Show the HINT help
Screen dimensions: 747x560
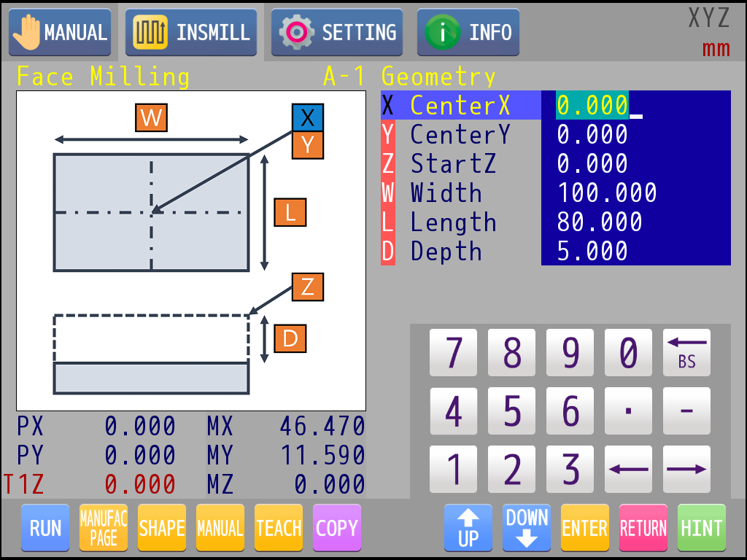click(702, 528)
